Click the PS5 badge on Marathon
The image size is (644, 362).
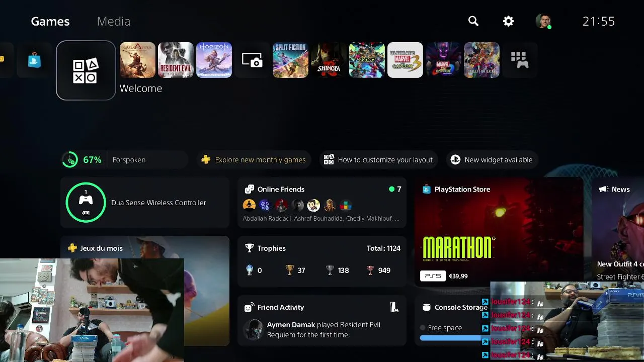(433, 276)
